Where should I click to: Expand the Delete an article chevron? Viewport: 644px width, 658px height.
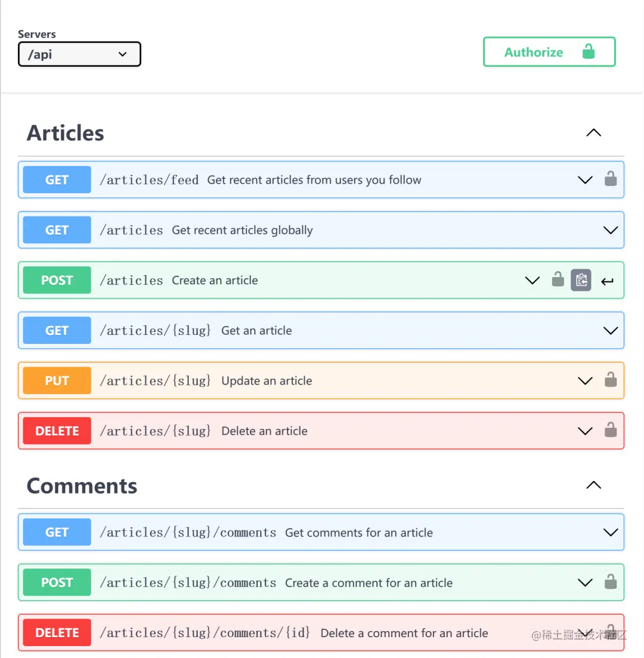585,432
